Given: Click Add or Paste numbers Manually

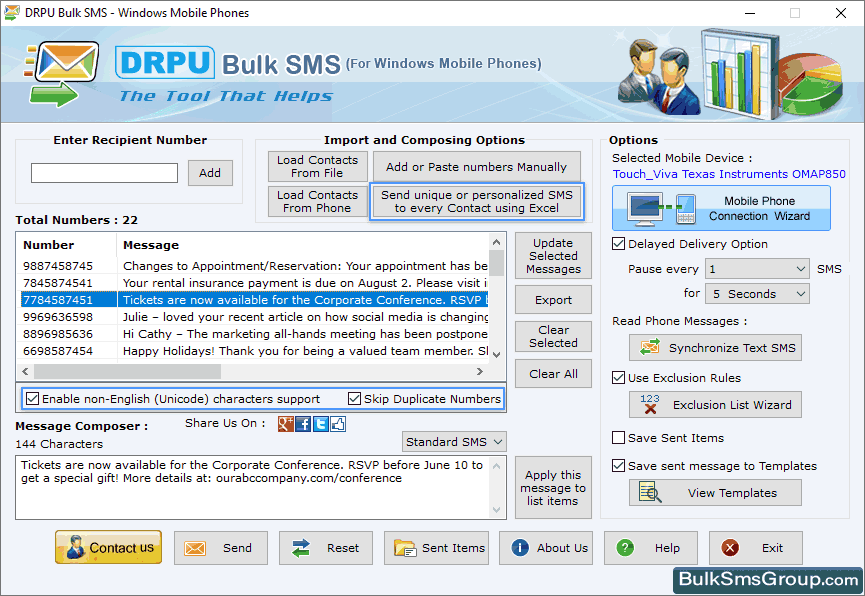Looking at the screenshot, I should [x=477, y=167].
